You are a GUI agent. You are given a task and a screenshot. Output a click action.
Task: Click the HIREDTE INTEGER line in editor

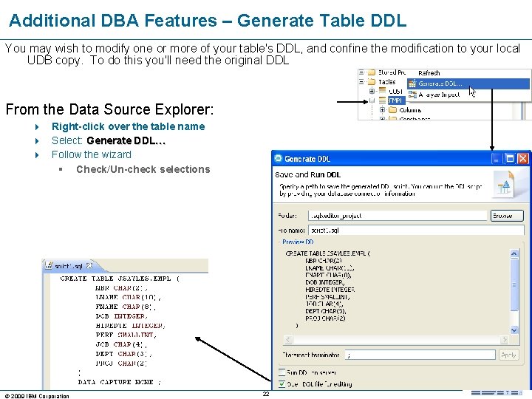pos(131,326)
